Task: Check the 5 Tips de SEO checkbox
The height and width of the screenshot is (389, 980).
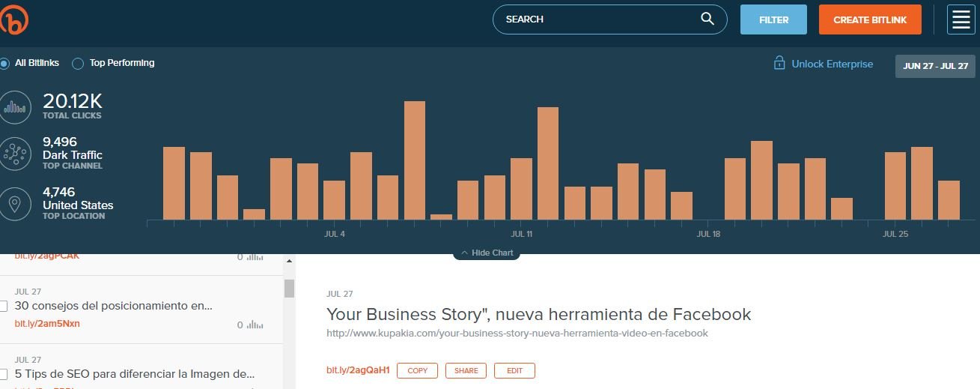Action: coord(4,374)
